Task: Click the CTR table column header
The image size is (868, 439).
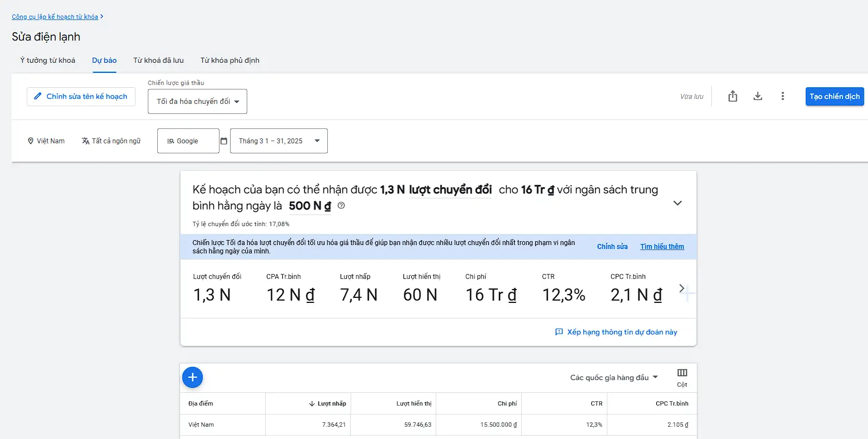Action: pyautogui.click(x=597, y=404)
